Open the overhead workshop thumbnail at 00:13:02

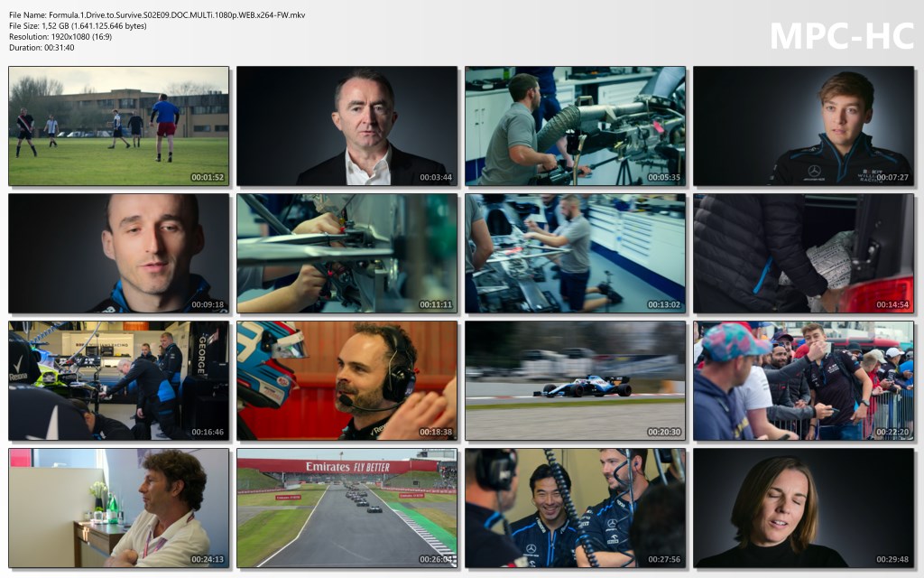pyautogui.click(x=575, y=253)
